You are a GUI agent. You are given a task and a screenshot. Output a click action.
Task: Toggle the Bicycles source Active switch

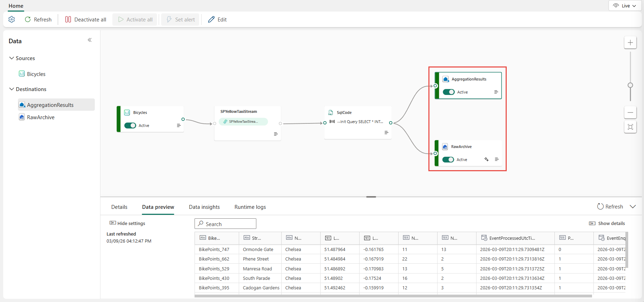pos(130,126)
